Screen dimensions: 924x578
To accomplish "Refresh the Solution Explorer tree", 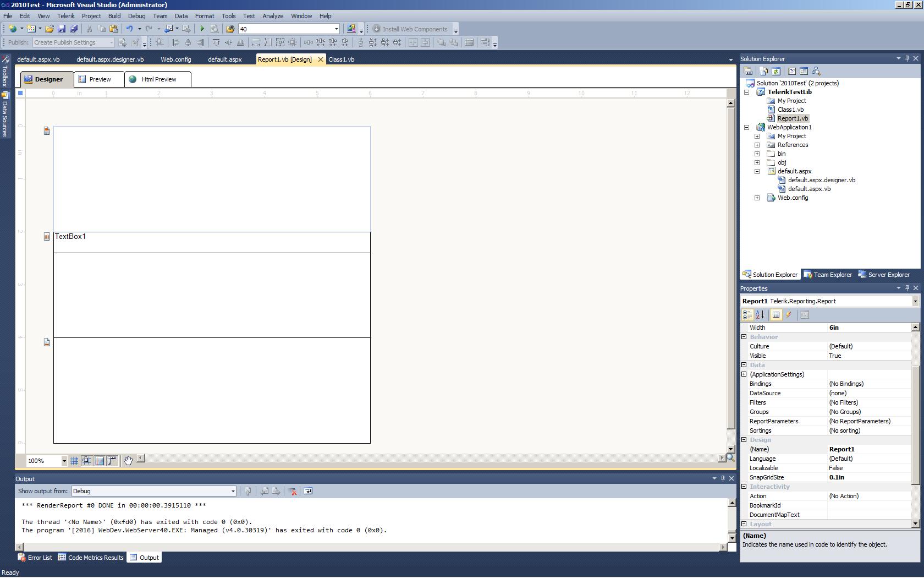I will coord(776,71).
